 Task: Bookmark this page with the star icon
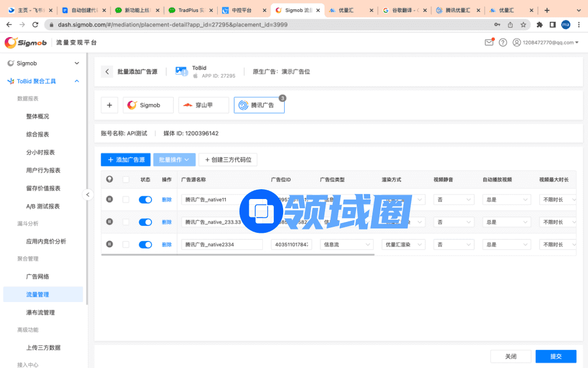tap(523, 25)
